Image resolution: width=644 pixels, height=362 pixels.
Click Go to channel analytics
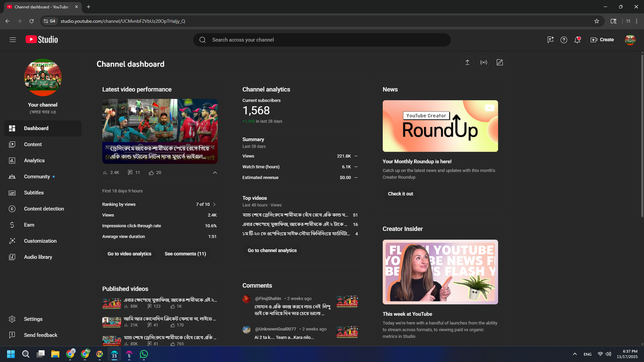pos(272,250)
